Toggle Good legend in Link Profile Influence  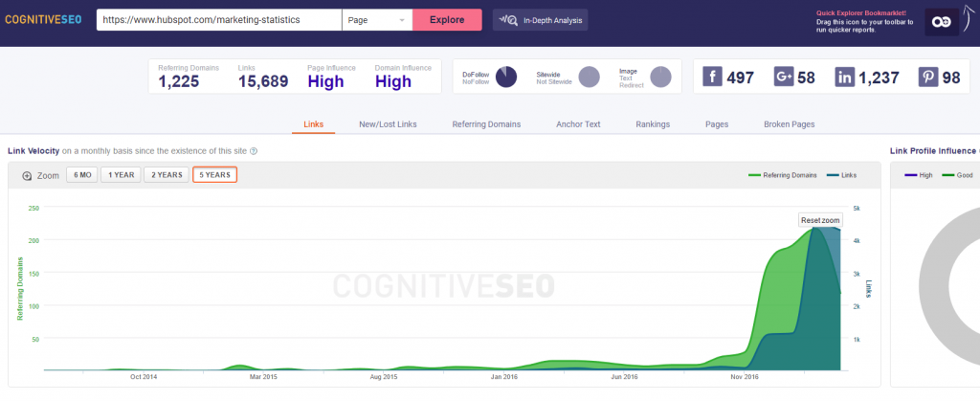coord(957,175)
